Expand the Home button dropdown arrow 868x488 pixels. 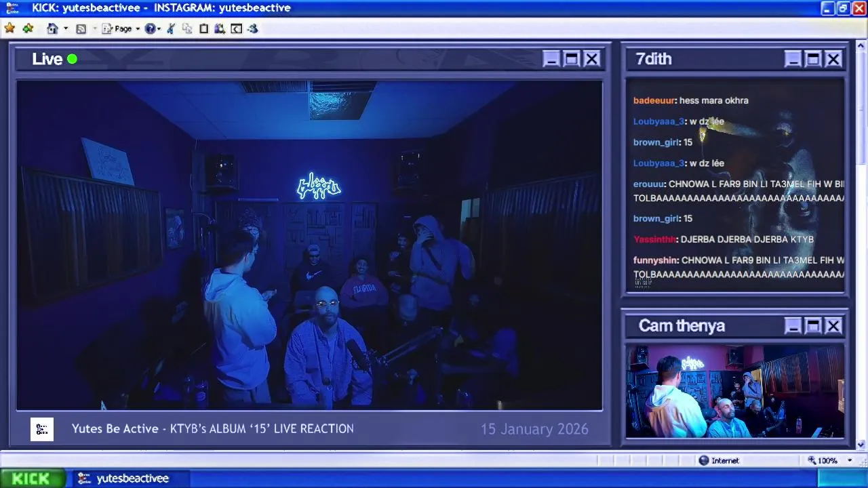pos(66,29)
